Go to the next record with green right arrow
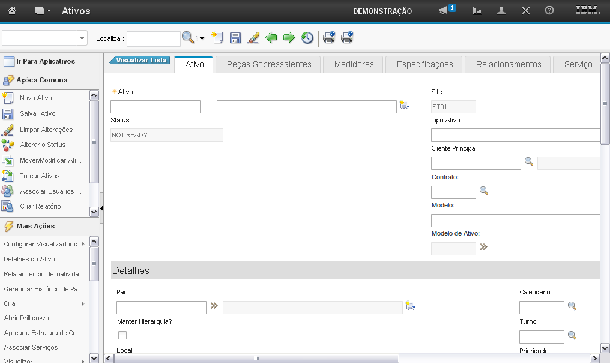 pos(289,38)
